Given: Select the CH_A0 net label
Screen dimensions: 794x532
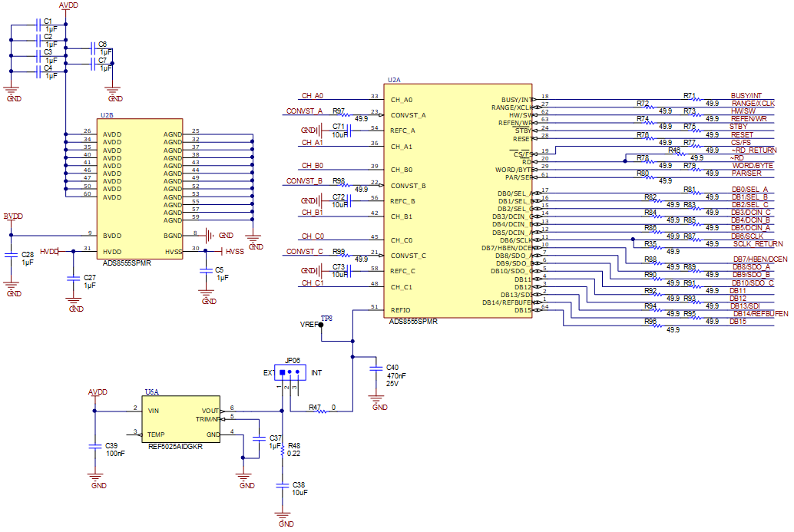Looking at the screenshot, I should [312, 96].
